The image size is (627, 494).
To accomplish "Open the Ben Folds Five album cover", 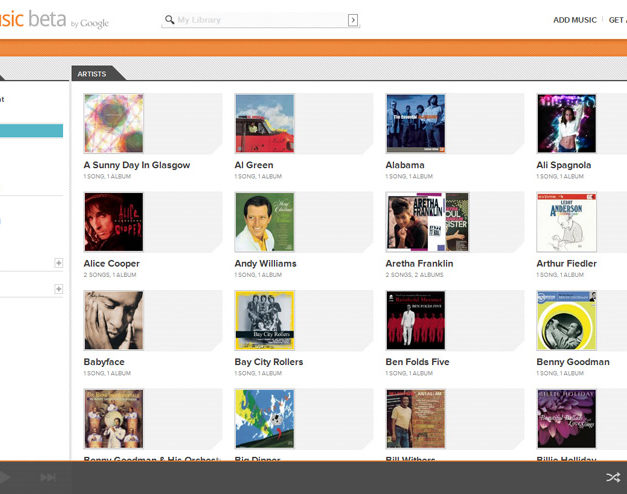I will (x=415, y=320).
